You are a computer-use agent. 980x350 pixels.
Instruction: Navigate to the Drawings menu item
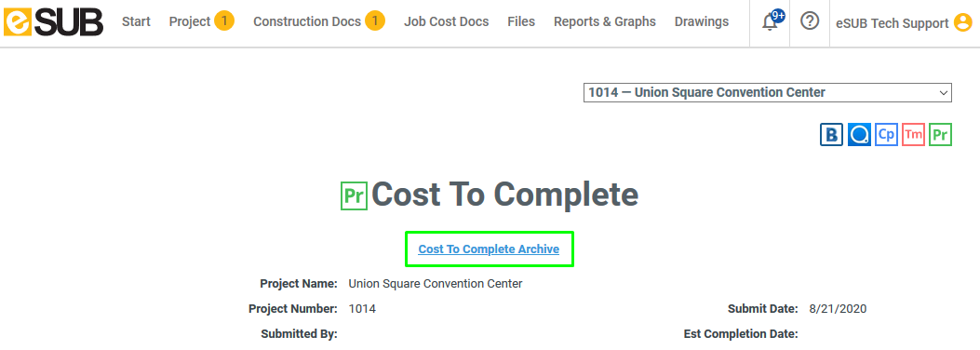point(701,22)
